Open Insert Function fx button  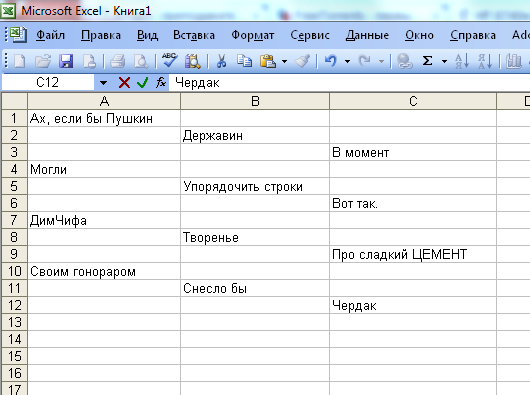coord(161,82)
